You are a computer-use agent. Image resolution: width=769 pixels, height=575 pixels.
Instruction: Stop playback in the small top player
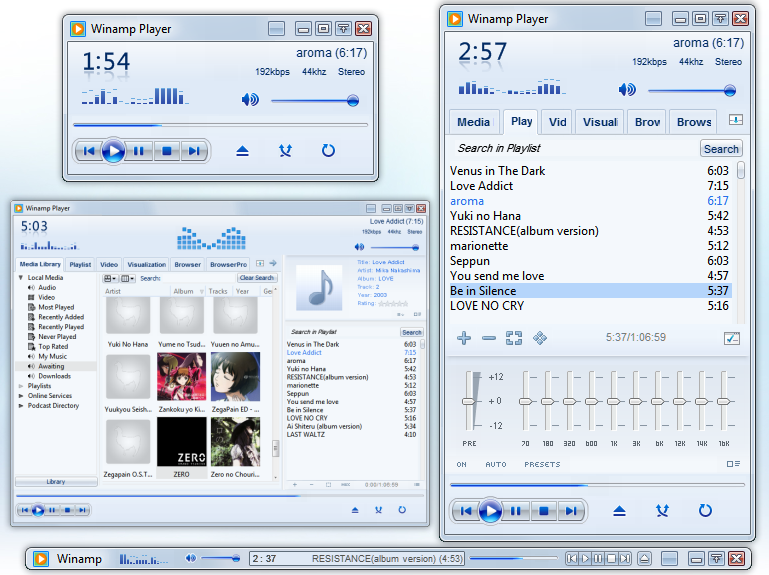click(167, 151)
